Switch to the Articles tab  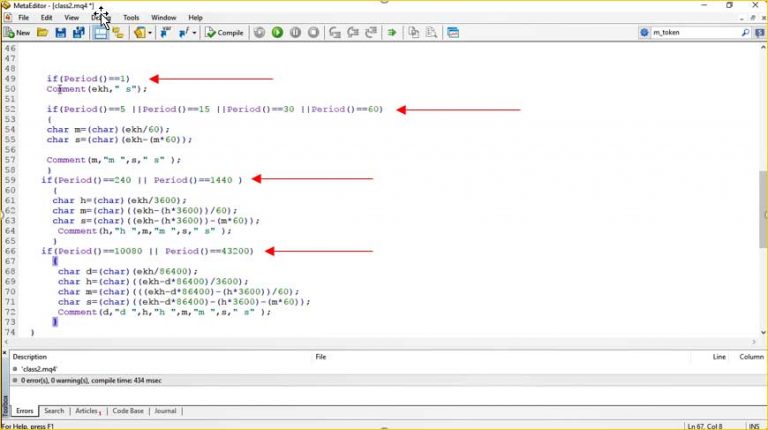[x=87, y=411]
